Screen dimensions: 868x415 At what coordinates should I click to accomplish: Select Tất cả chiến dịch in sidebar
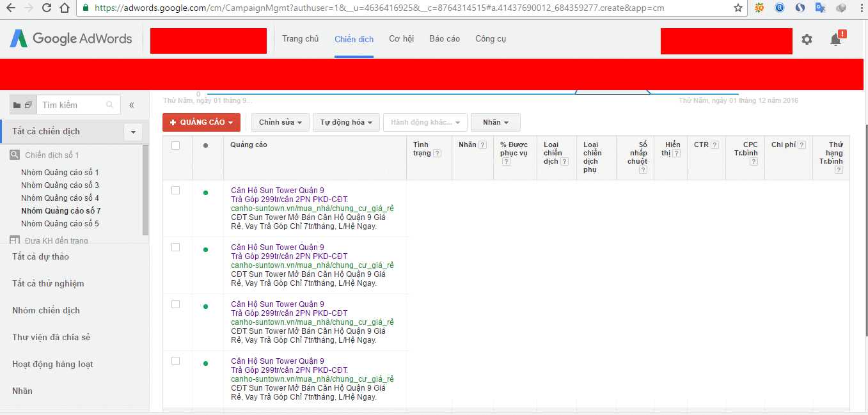(46, 131)
